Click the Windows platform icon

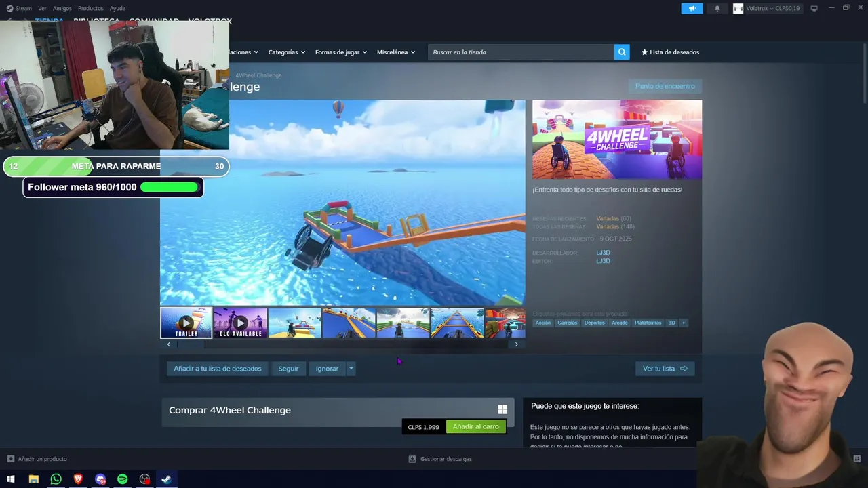coord(502,409)
